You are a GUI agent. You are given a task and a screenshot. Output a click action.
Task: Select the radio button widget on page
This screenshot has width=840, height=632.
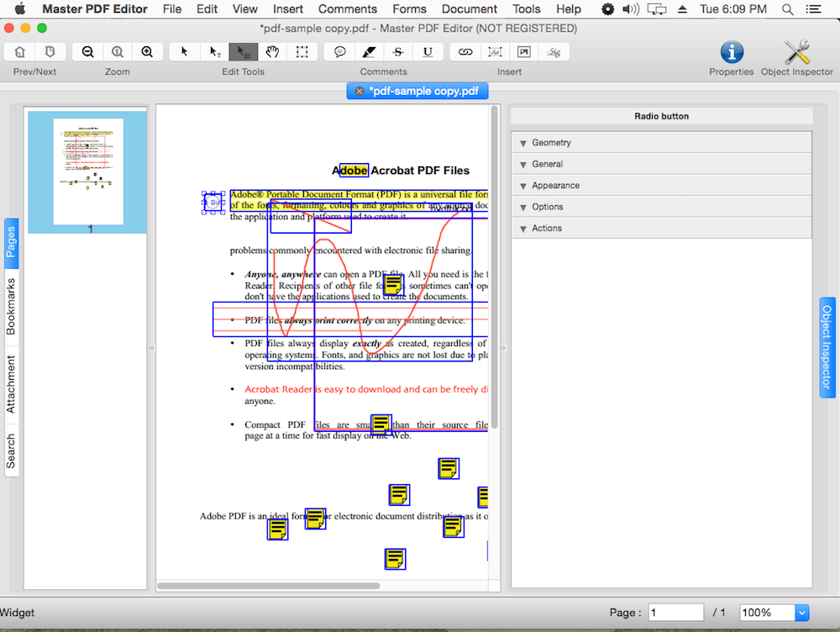click(213, 203)
